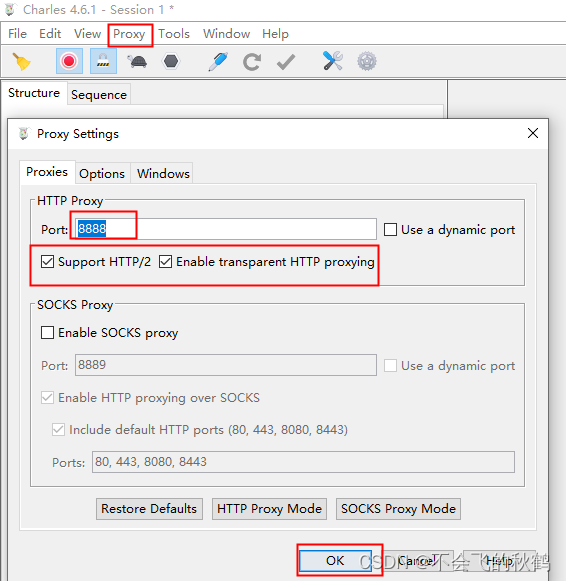This screenshot has width=566, height=581.
Task: Click the compose pen icon
Action: coord(218,62)
